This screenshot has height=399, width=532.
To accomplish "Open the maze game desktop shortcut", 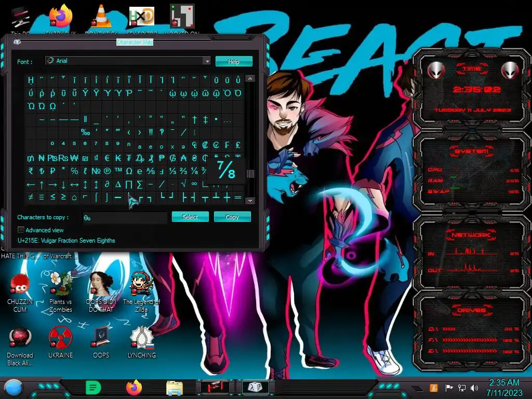I will [182, 16].
